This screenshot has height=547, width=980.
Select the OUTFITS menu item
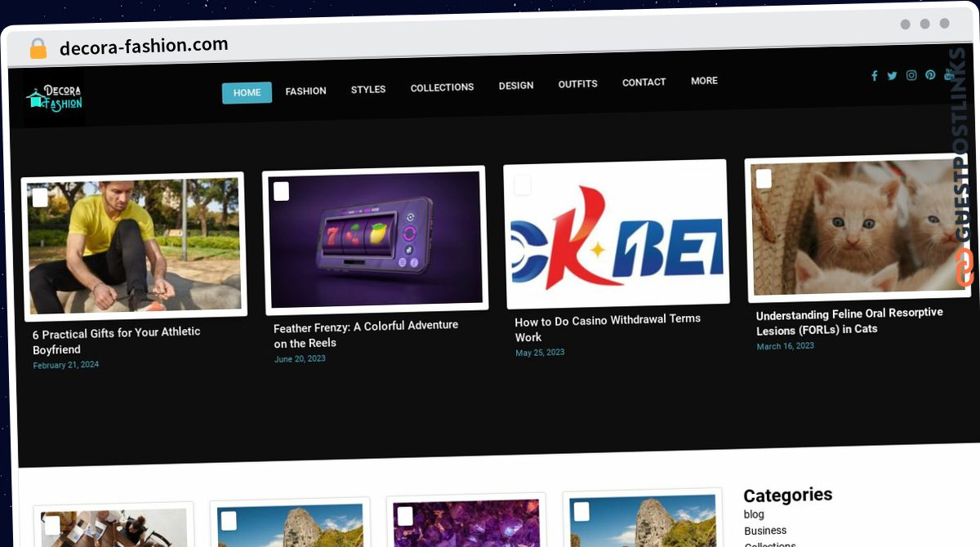pos(577,84)
